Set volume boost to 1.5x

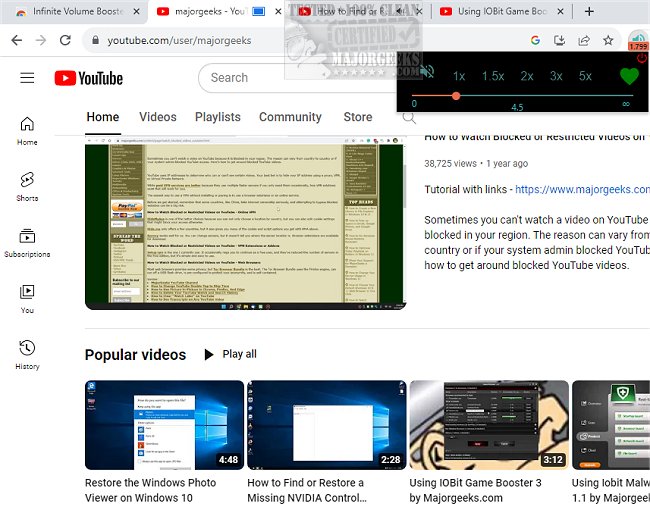493,76
